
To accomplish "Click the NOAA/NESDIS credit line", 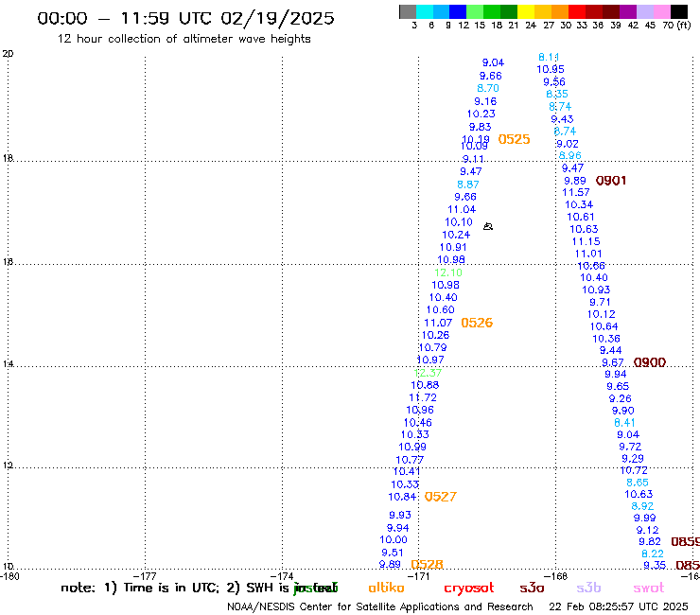I will (x=380, y=606).
